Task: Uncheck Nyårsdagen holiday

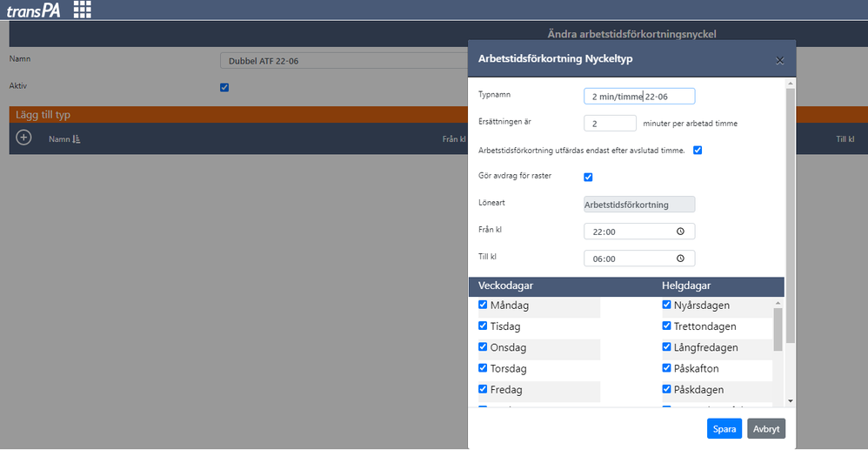Action: click(x=666, y=305)
